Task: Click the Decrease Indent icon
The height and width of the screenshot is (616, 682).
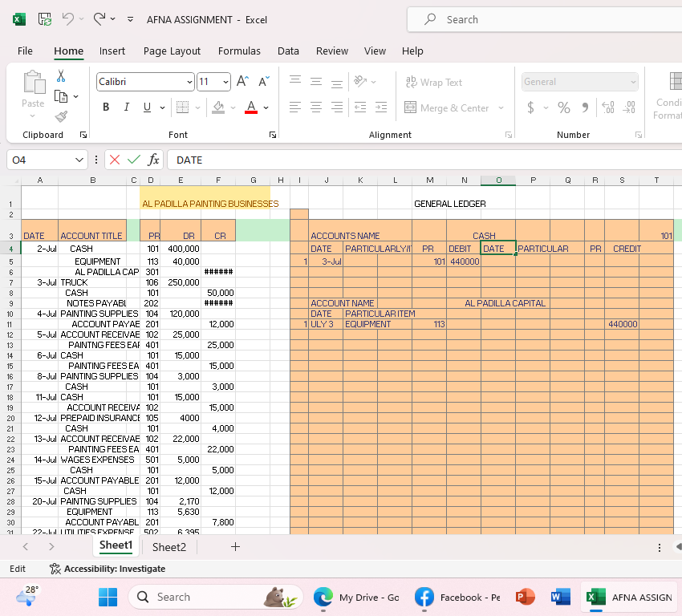Action: click(x=360, y=107)
